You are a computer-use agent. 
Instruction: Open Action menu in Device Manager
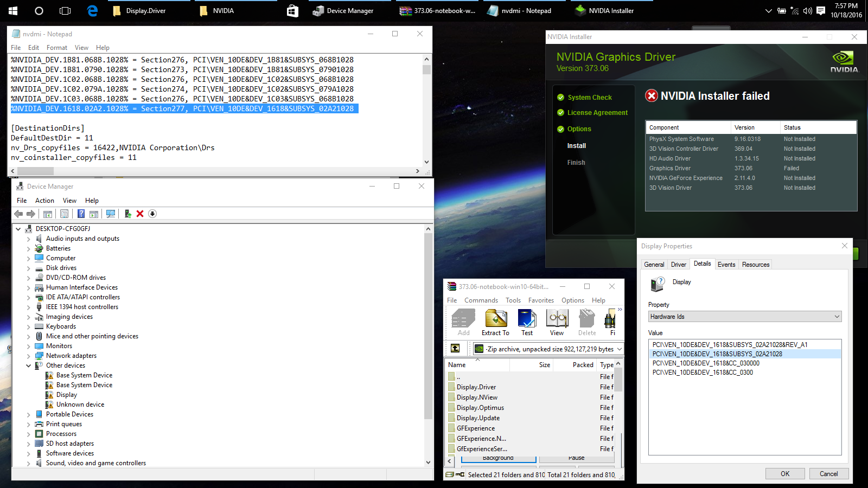(x=44, y=201)
